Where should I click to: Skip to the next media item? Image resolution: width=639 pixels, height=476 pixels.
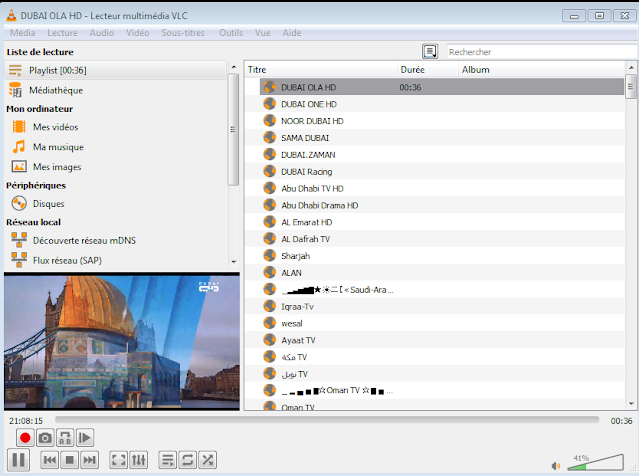click(x=89, y=460)
